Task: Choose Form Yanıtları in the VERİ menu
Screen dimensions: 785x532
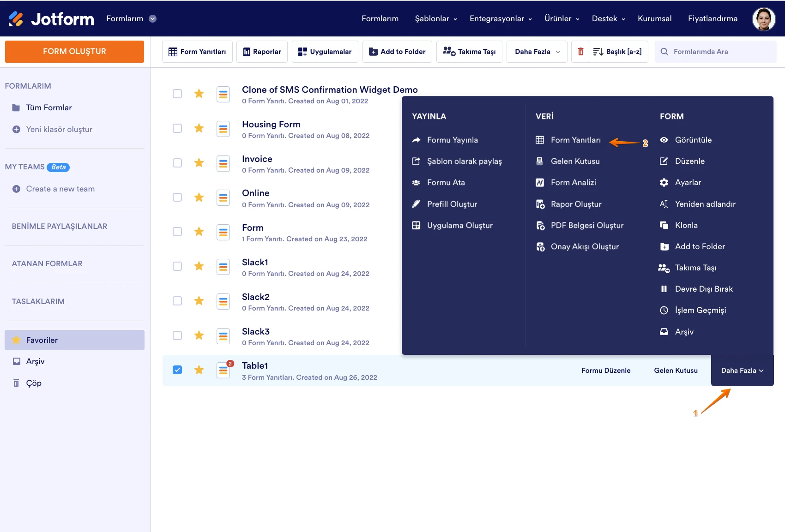Action: click(x=575, y=140)
